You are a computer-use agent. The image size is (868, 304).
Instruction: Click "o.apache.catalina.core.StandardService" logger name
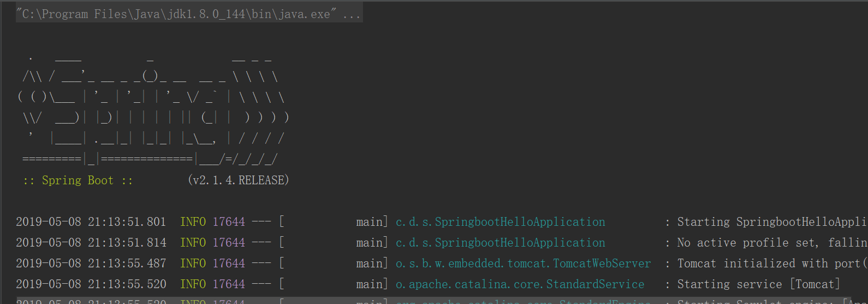tap(520, 284)
